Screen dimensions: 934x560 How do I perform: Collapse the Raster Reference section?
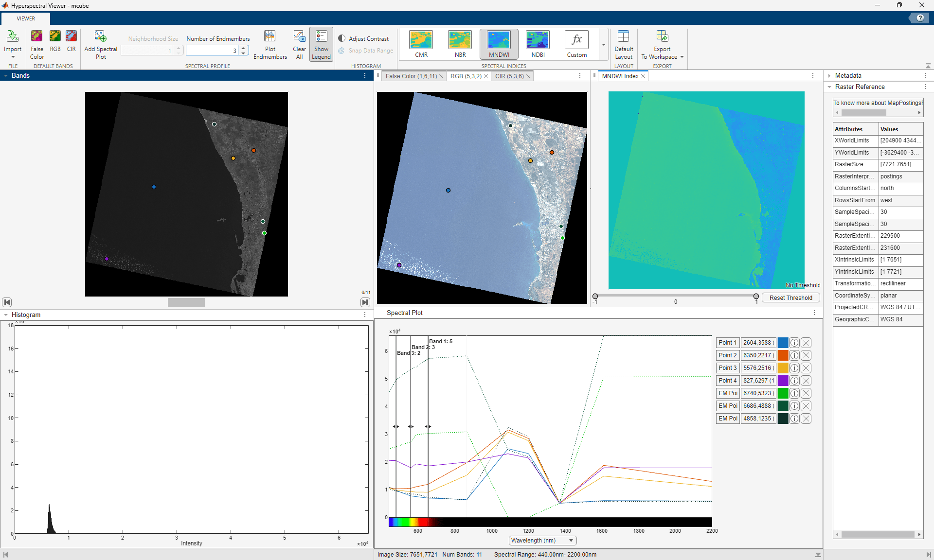click(x=829, y=87)
